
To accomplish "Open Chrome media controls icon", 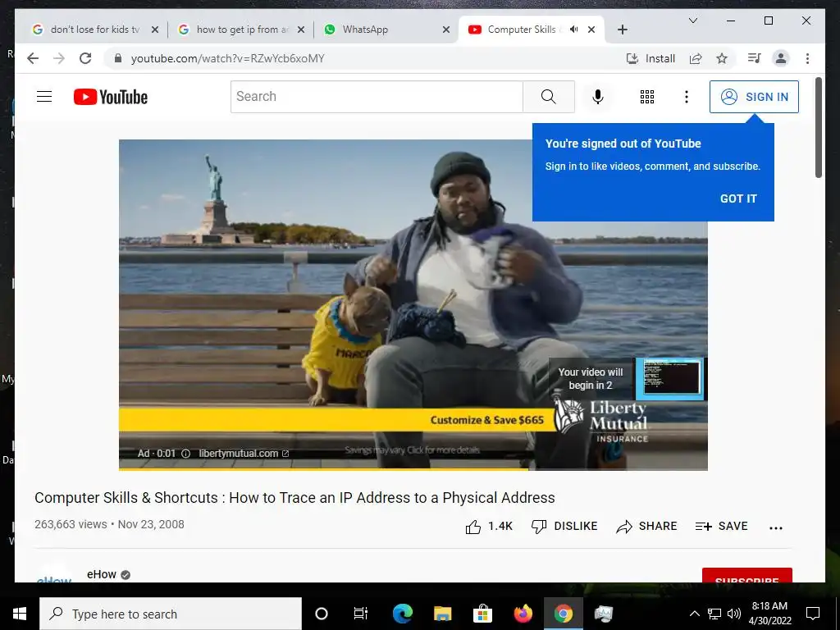I will coord(755,58).
